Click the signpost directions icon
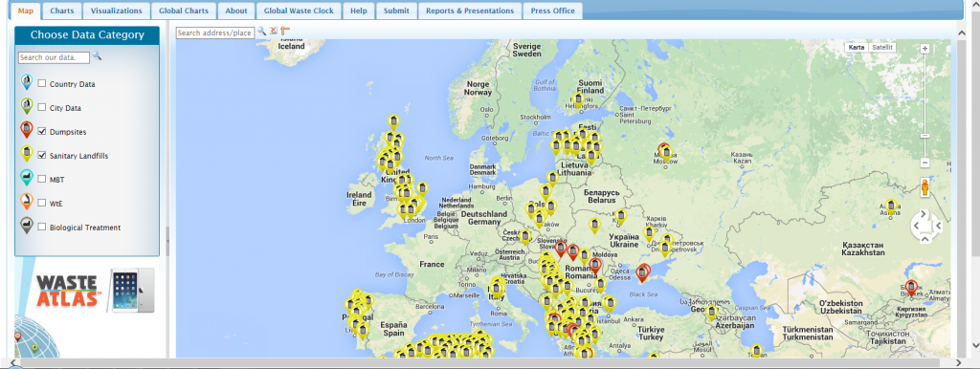Image resolution: width=980 pixels, height=369 pixels. tap(285, 31)
